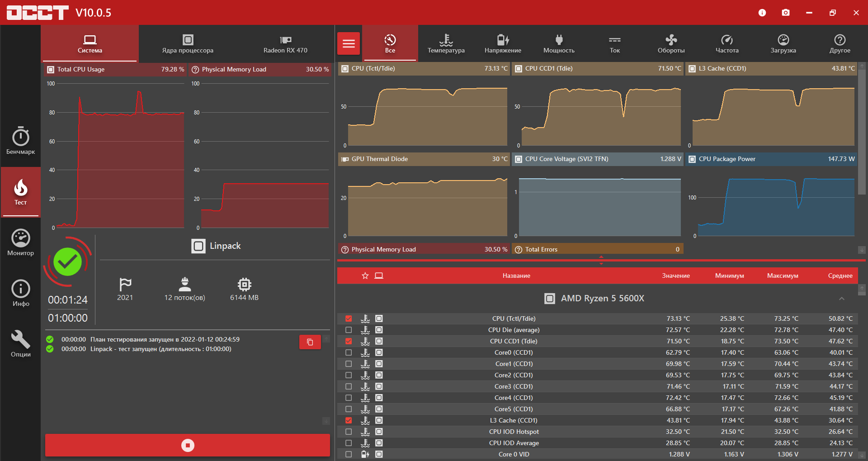
Task: Sort the table by Минимум column
Action: (729, 276)
